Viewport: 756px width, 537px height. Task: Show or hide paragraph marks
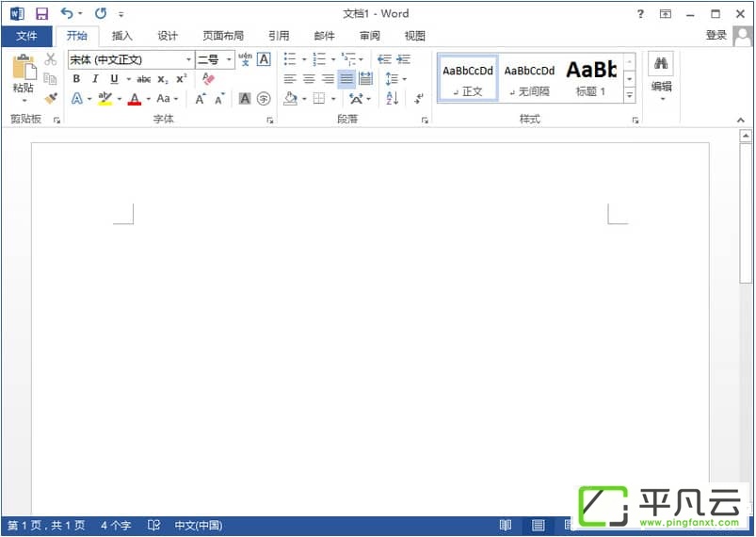click(419, 98)
